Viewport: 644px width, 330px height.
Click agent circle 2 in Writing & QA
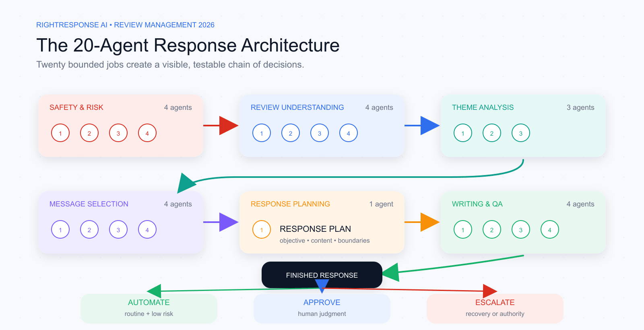[492, 230]
